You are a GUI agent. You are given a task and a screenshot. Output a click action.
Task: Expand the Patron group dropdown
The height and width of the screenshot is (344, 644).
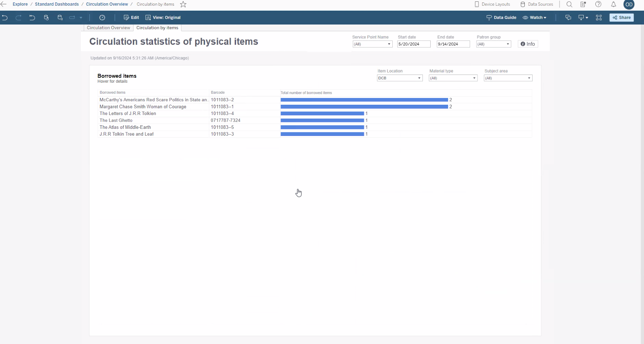pos(493,44)
